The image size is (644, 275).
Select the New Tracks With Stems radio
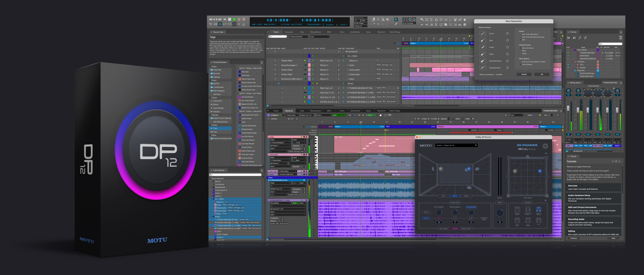click(521, 34)
